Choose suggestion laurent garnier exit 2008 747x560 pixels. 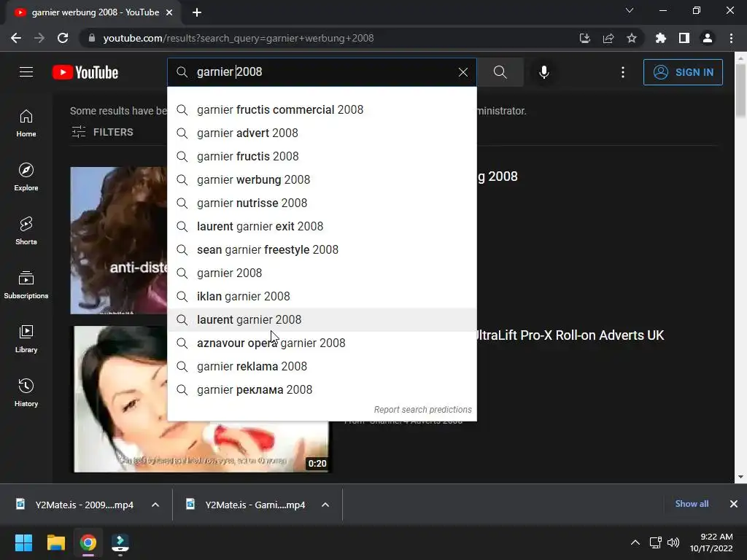(322, 226)
